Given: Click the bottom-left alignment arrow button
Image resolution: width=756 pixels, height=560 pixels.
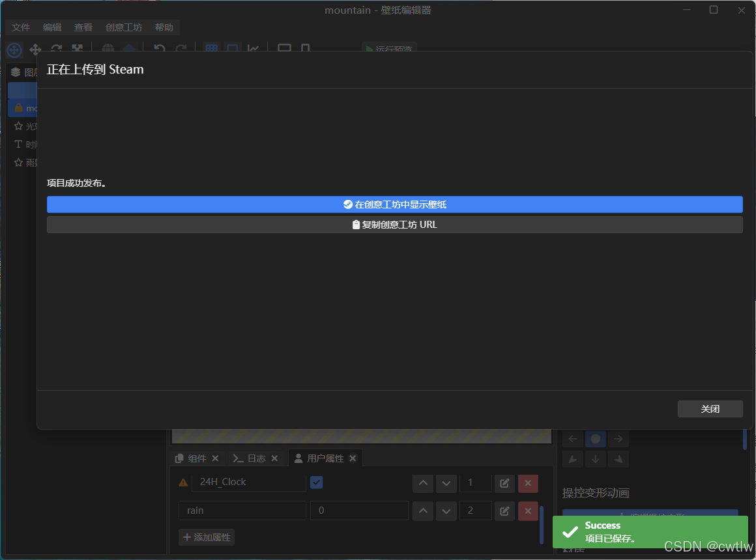Looking at the screenshot, I should (x=573, y=459).
